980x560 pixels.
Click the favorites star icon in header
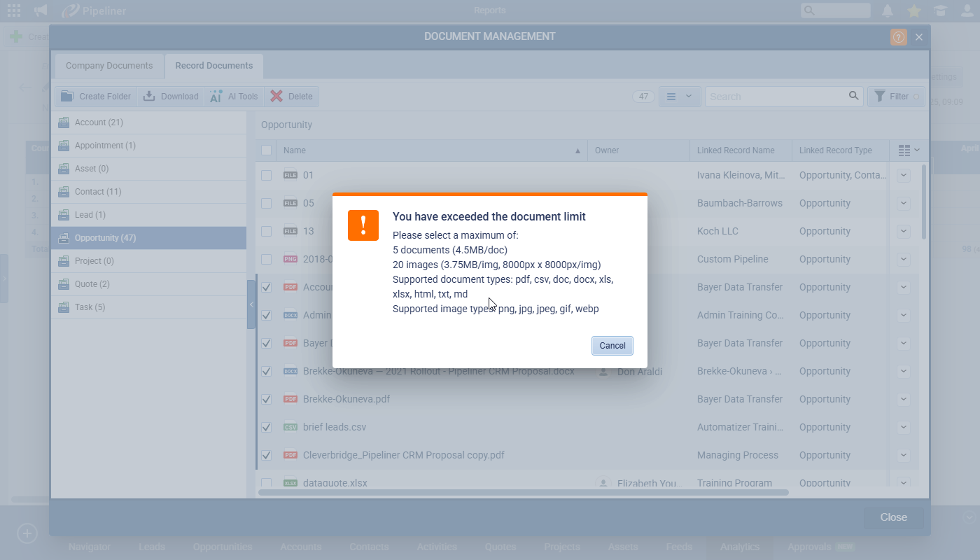click(913, 10)
